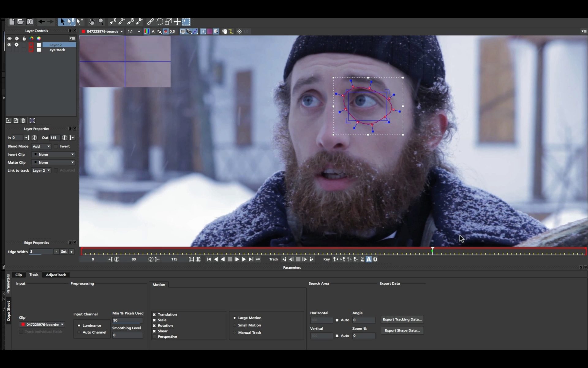Toggle Layer 2 visibility eye
The width and height of the screenshot is (588, 368).
(x=9, y=45)
